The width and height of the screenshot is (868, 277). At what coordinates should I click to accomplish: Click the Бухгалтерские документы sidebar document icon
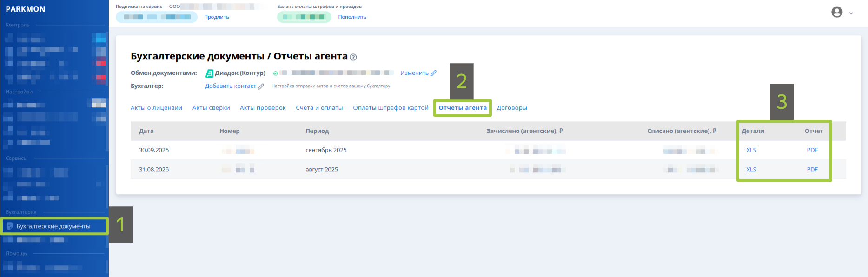(10, 226)
